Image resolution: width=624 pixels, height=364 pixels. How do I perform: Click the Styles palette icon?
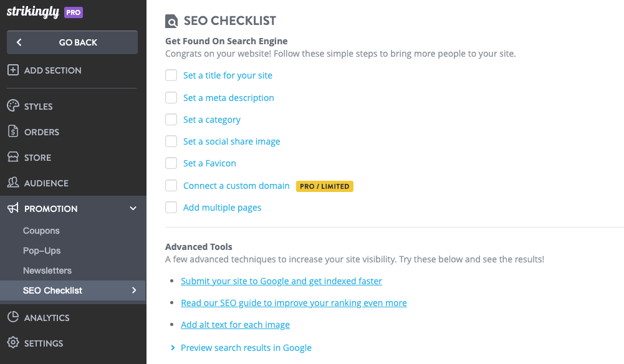(x=12, y=106)
